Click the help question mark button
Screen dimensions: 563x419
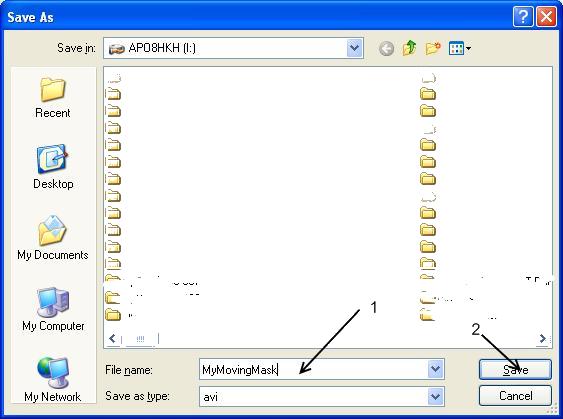point(523,17)
